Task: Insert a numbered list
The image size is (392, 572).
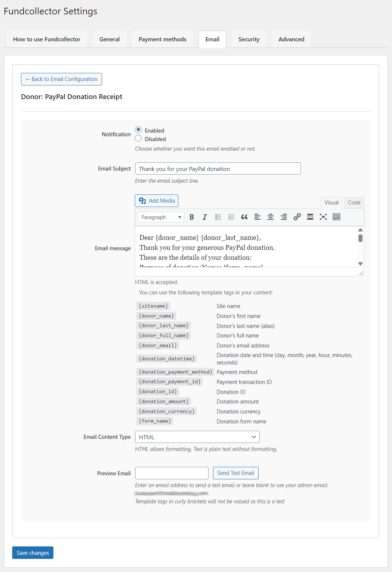Action: click(x=231, y=217)
